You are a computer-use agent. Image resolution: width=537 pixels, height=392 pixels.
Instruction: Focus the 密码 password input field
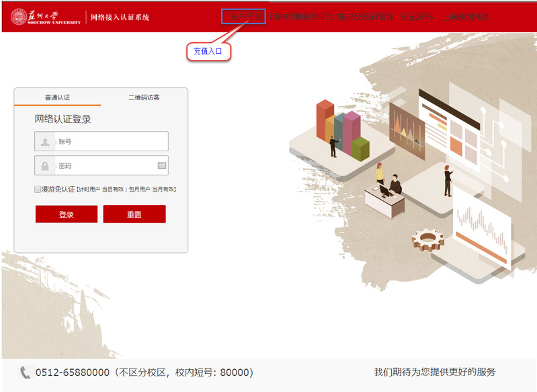coord(101,165)
